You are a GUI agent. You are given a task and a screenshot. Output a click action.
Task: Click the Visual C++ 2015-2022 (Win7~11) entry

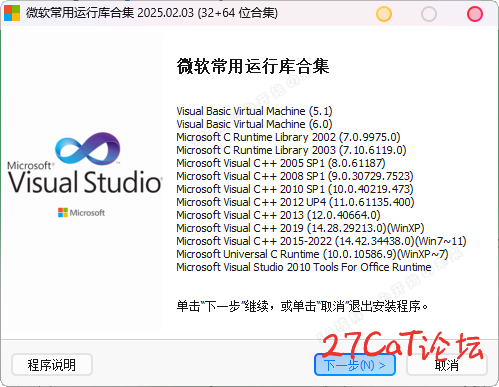(321, 241)
